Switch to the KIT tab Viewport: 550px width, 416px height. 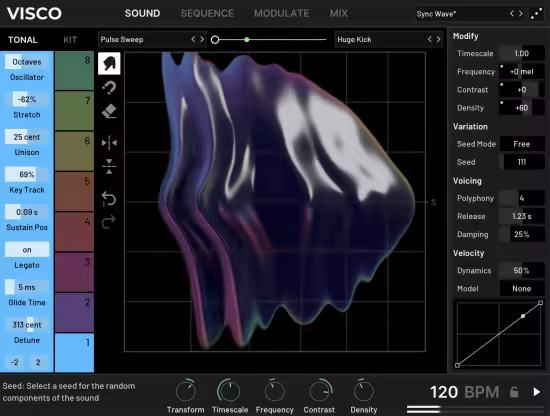point(70,40)
